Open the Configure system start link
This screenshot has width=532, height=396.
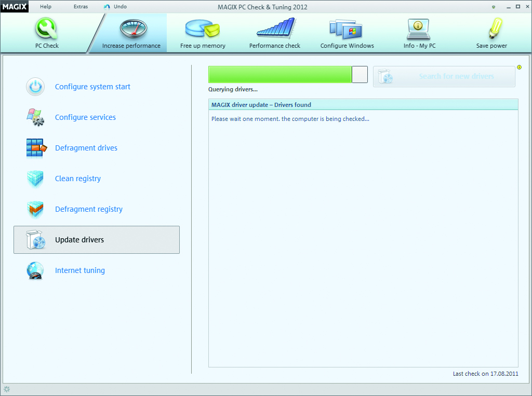point(92,87)
